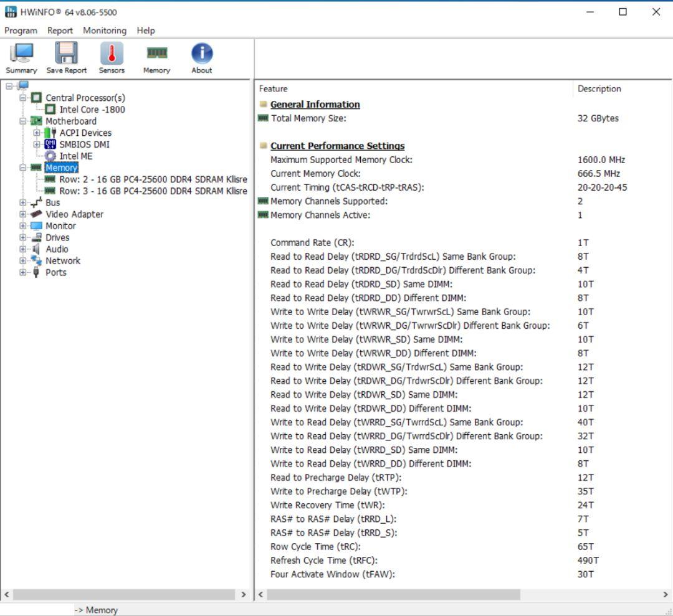673x616 pixels.
Task: Open the Program menu
Action: point(21,31)
